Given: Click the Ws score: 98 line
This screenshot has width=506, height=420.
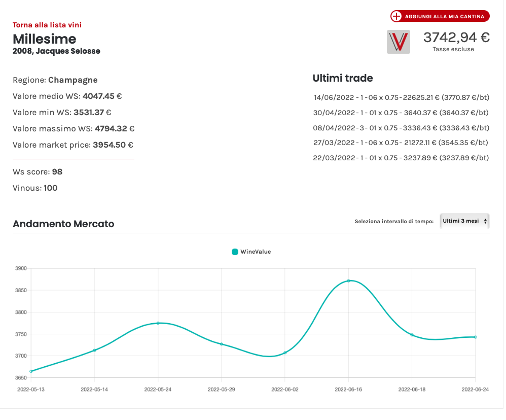Looking at the screenshot, I should coord(38,172).
